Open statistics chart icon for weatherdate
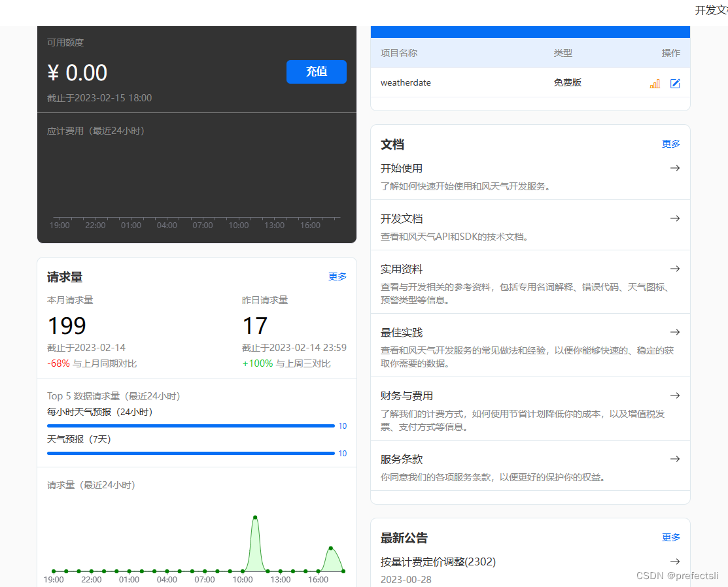 pos(655,84)
